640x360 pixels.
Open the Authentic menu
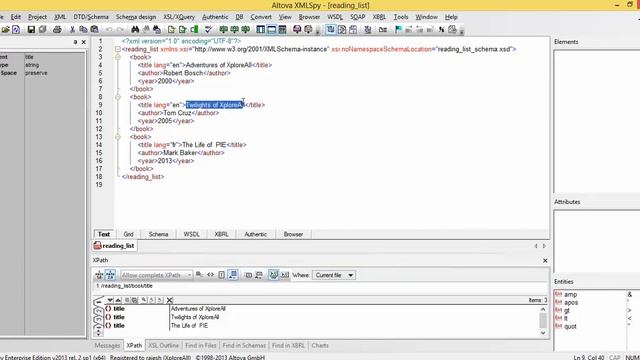[215, 17]
